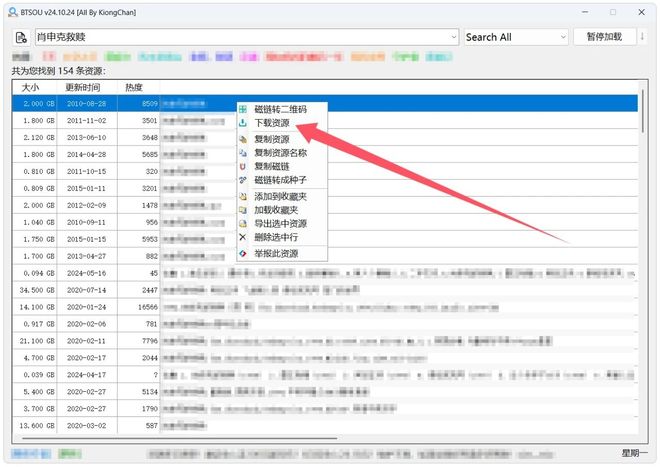Sort results by the 热度 column header
This screenshot has width=660, height=467.
134,87
